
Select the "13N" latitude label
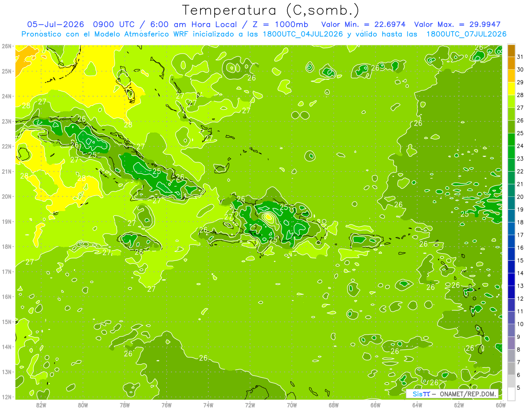pyautogui.click(x=7, y=372)
